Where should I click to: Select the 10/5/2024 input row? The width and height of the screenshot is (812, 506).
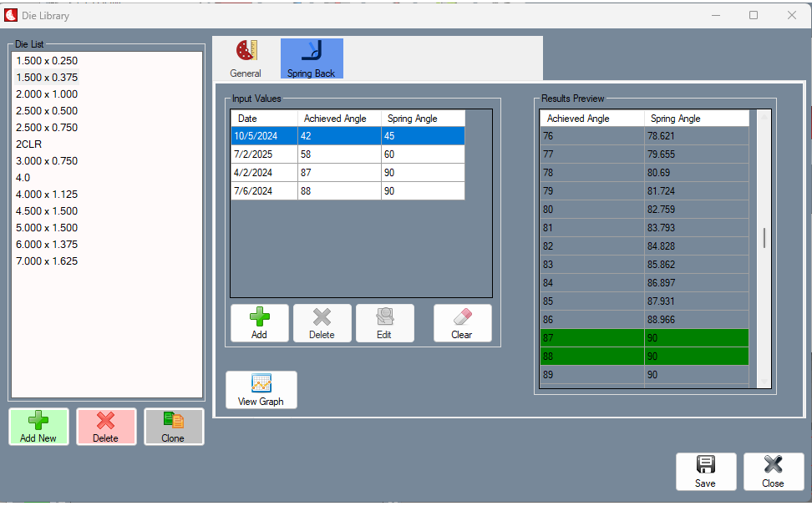348,136
